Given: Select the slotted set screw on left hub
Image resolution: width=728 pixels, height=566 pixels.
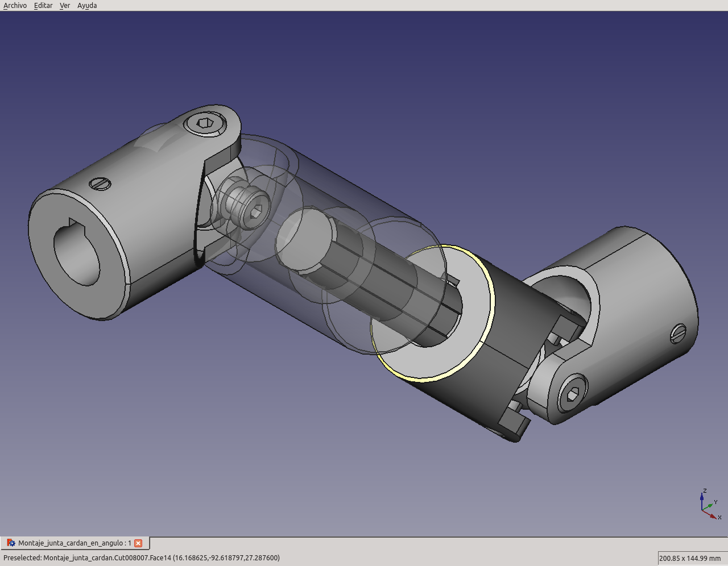Looking at the screenshot, I should click(100, 184).
